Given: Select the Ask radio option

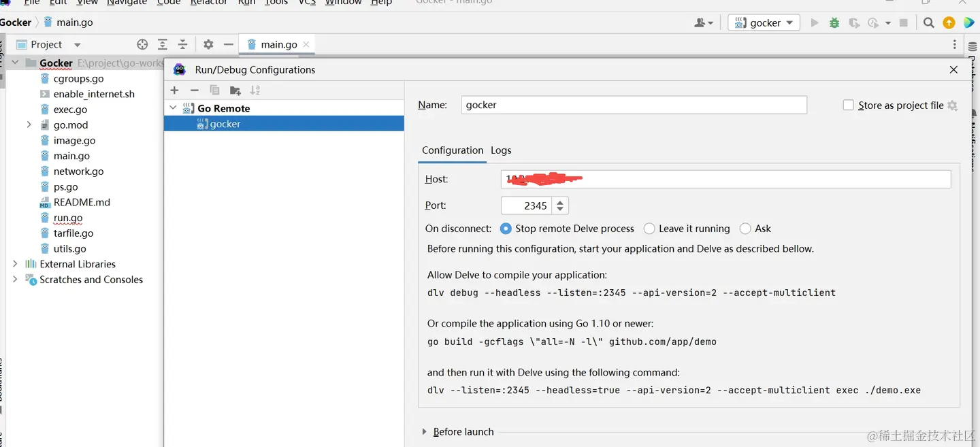Looking at the screenshot, I should coord(745,229).
